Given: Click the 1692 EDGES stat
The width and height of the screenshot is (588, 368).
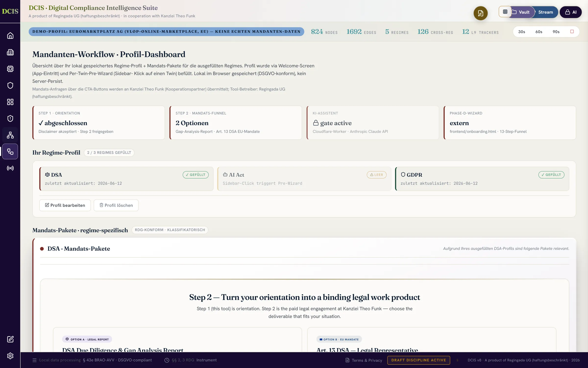Looking at the screenshot, I should [361, 32].
